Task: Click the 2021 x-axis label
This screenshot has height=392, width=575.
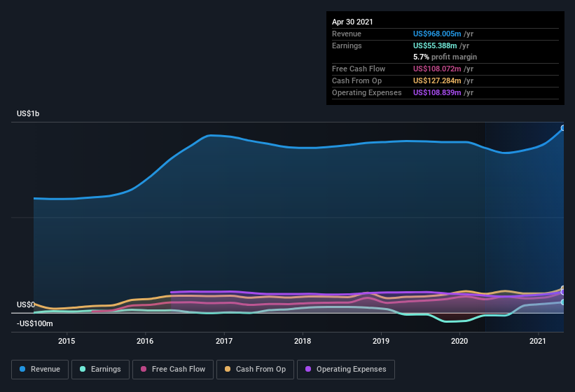Action: pyautogui.click(x=538, y=341)
